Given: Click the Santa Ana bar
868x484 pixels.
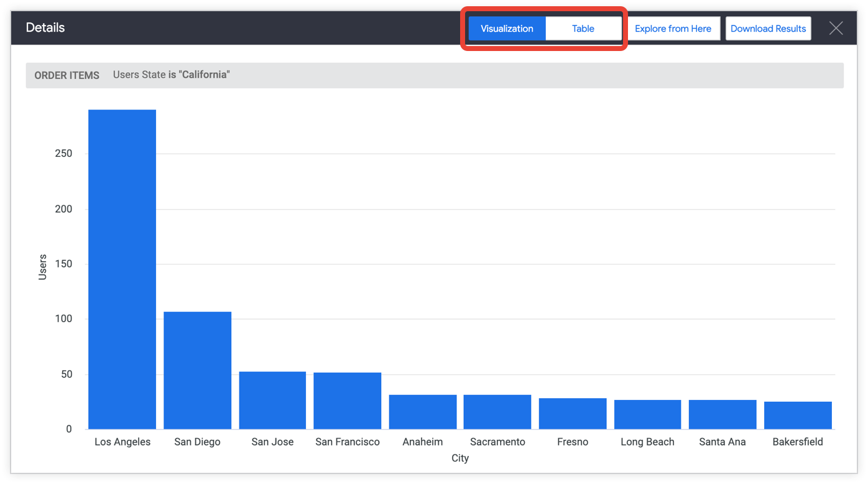Looking at the screenshot, I should tap(723, 414).
